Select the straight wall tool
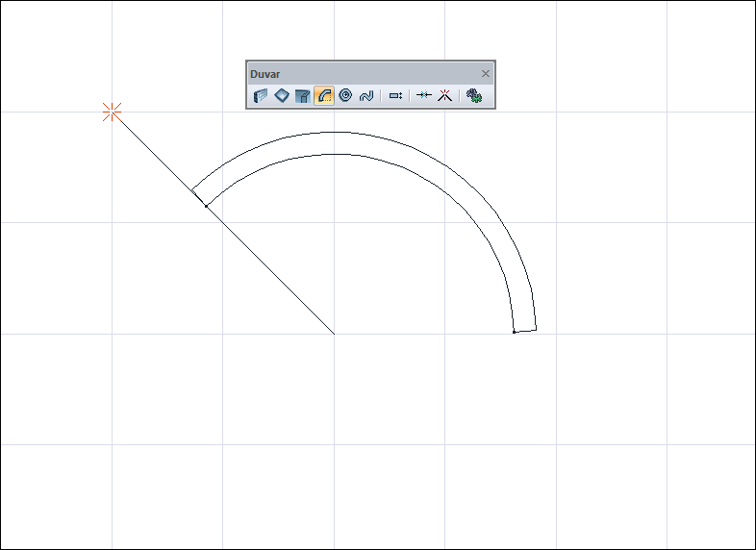 click(260, 96)
